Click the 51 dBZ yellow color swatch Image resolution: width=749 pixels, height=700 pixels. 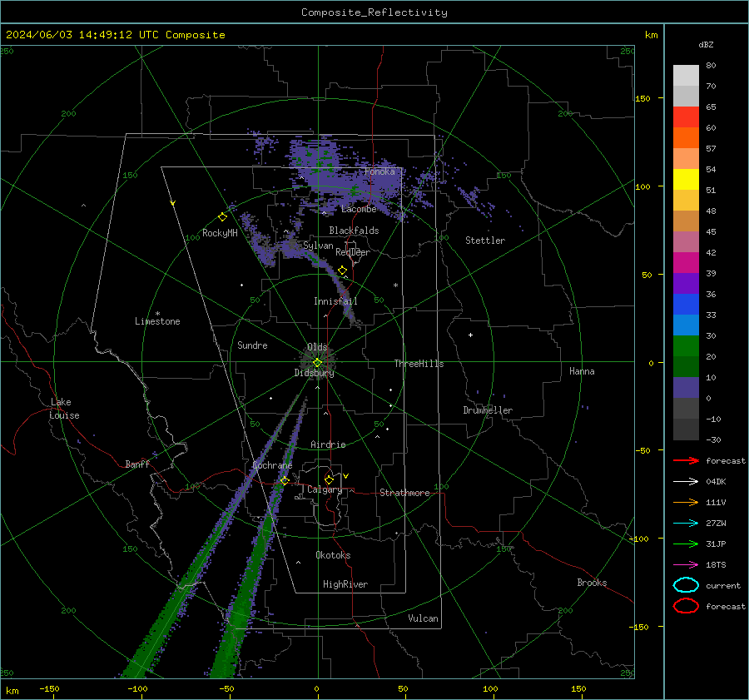pyautogui.click(x=686, y=180)
